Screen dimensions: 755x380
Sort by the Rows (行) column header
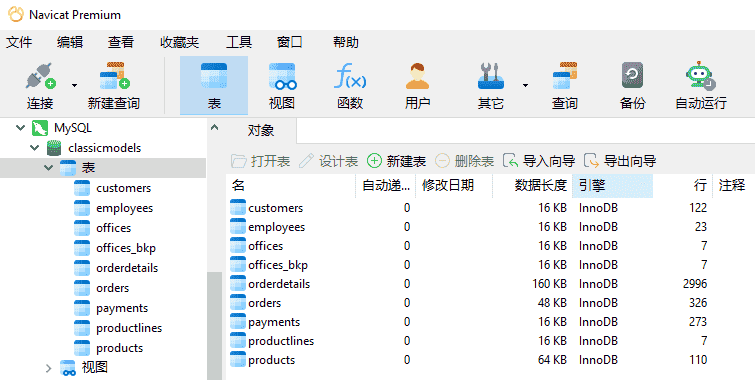(x=683, y=185)
